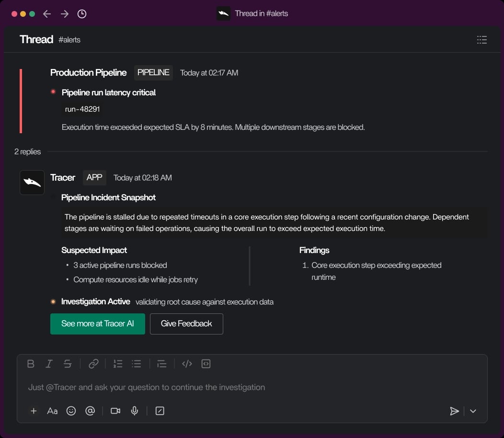Toggle bold formatting in composer
The height and width of the screenshot is (438, 504).
click(31, 364)
